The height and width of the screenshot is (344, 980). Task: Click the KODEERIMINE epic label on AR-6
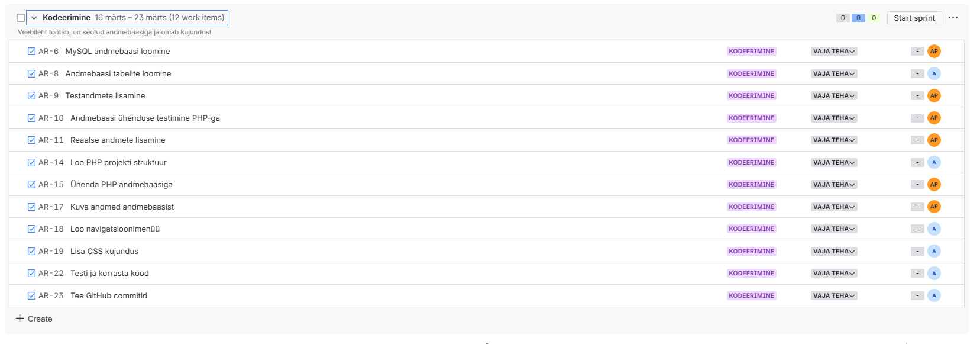coord(751,52)
